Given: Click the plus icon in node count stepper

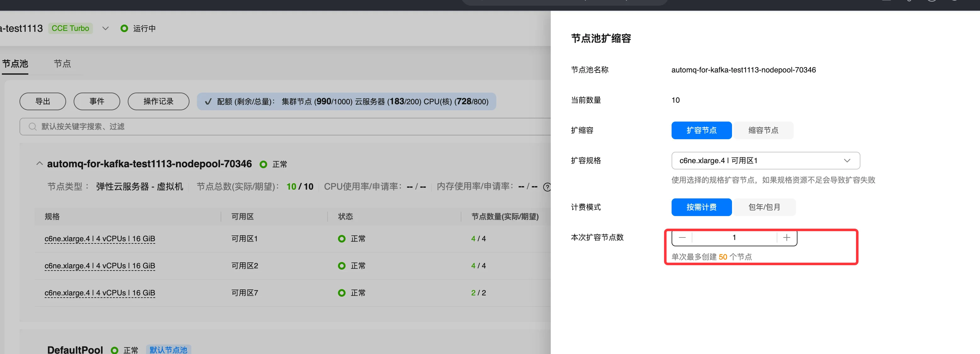Looking at the screenshot, I should (x=786, y=237).
